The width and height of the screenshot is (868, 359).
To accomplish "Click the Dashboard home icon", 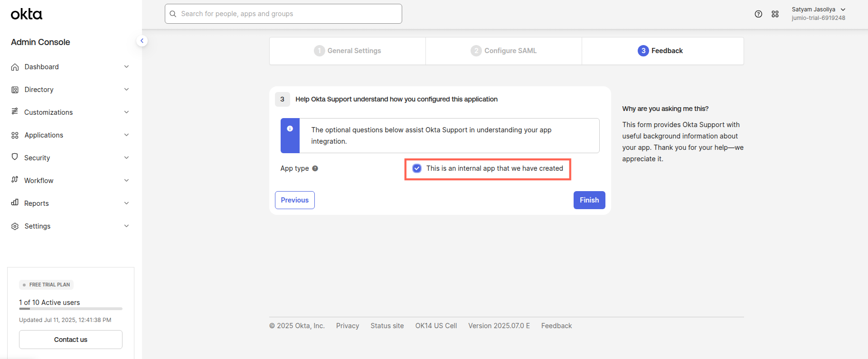I will coord(15,67).
